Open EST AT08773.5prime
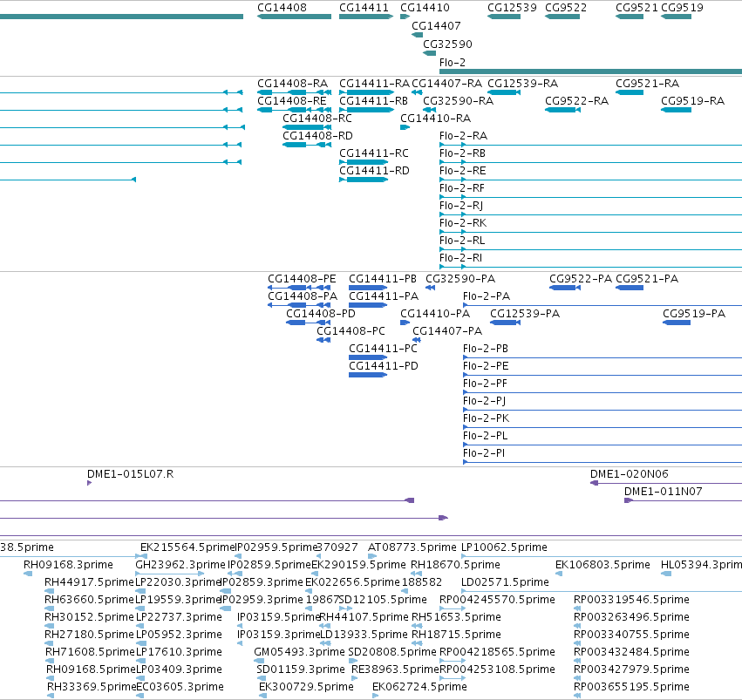 pos(412,547)
